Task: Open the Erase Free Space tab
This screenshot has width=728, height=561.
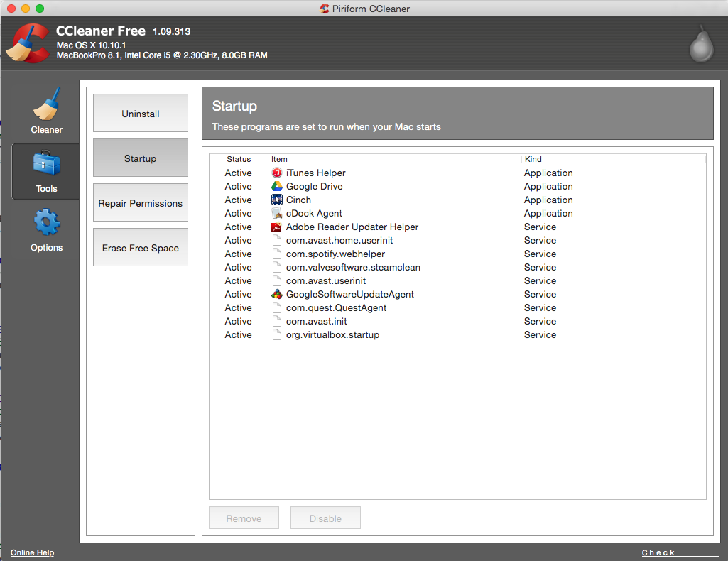Action: [x=140, y=247]
